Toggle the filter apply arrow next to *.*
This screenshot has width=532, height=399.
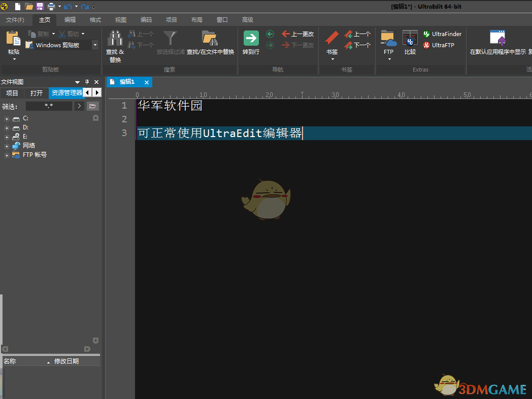click(x=80, y=106)
